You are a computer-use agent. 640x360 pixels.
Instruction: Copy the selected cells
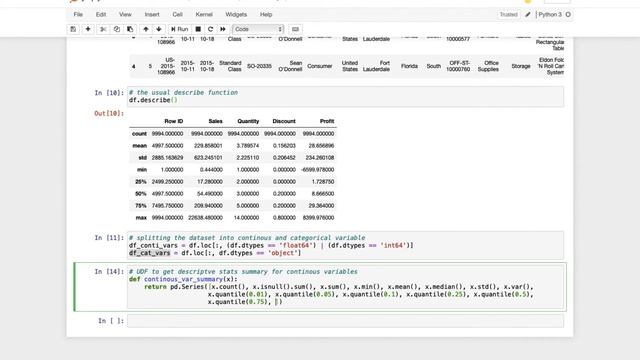[117, 29]
